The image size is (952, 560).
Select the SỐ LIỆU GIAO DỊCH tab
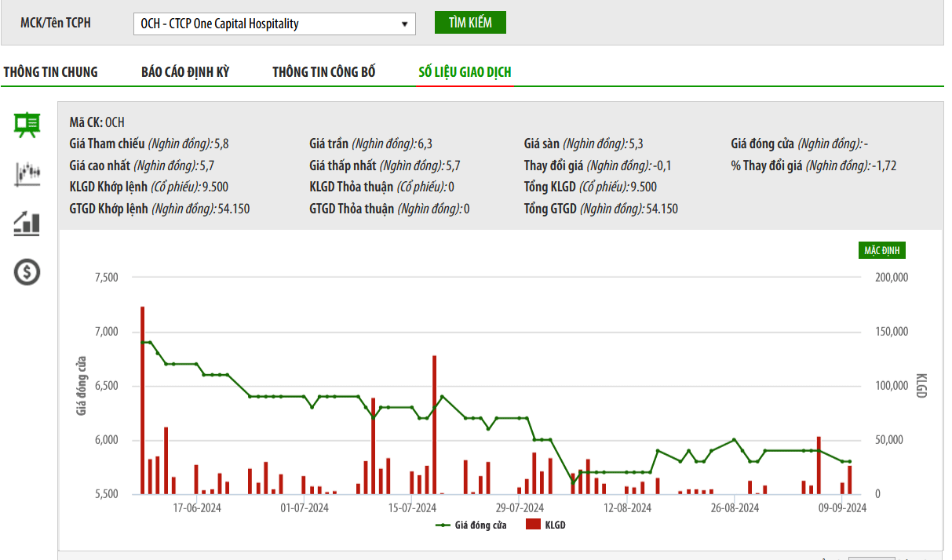point(465,72)
